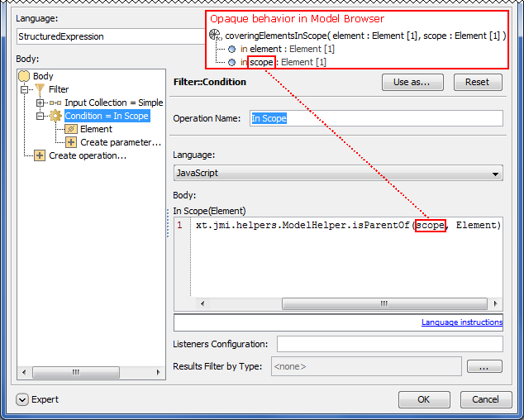The width and height of the screenshot is (524, 420).
Task: Click the tree panel scroll left arrow
Action: pyautogui.click(x=24, y=372)
